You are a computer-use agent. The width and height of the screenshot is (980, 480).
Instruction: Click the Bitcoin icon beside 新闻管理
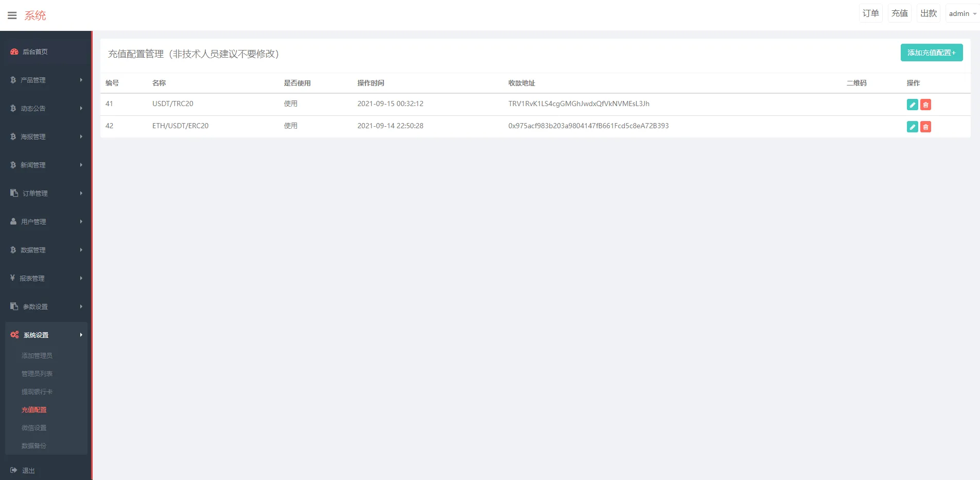[x=12, y=165]
